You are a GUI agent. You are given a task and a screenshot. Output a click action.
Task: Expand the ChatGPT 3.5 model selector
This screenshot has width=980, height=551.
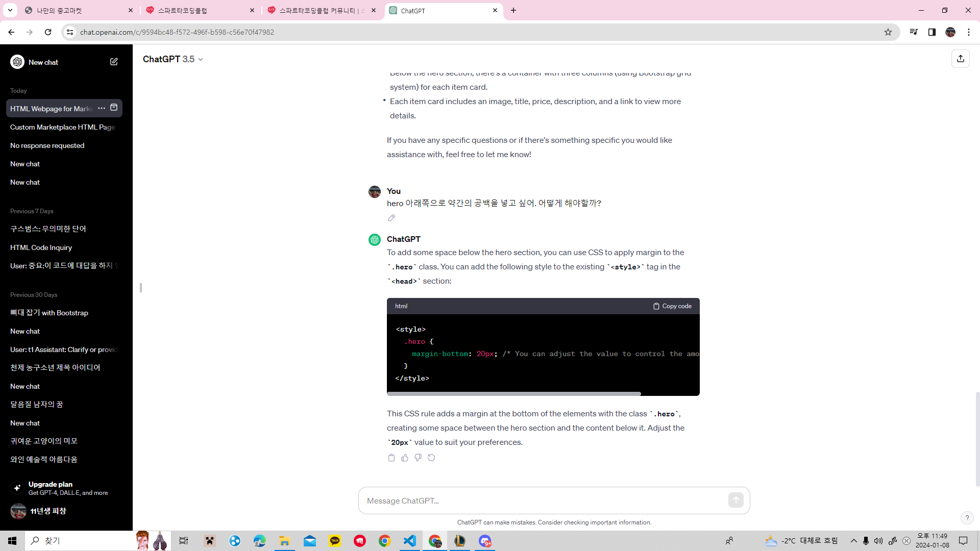[173, 59]
